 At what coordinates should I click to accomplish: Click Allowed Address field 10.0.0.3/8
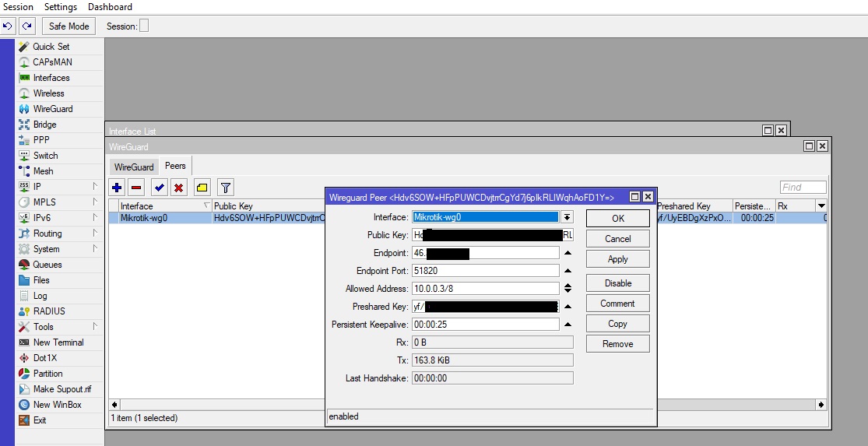pos(486,288)
